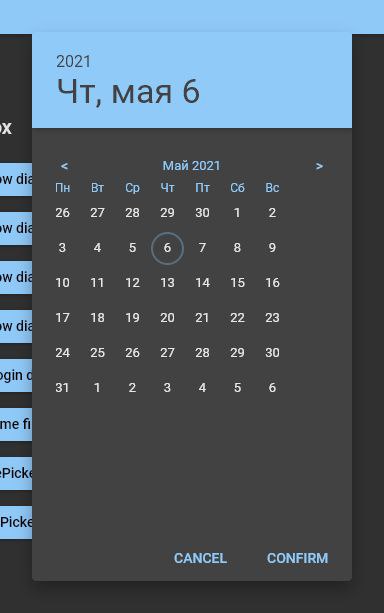
Task: Choose day 15 in the calendar
Action: 237,283
